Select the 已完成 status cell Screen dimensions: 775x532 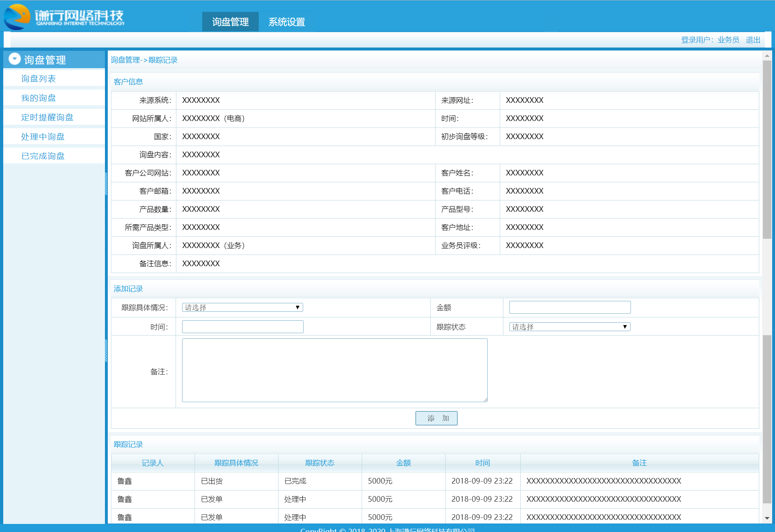coord(320,481)
